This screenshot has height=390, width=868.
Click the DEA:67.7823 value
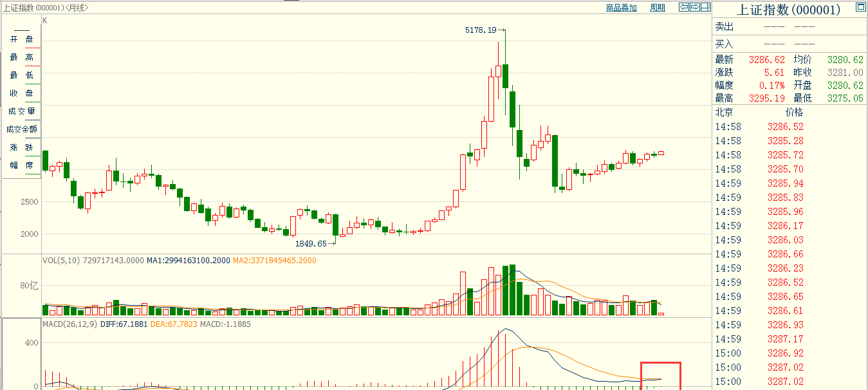(x=174, y=324)
